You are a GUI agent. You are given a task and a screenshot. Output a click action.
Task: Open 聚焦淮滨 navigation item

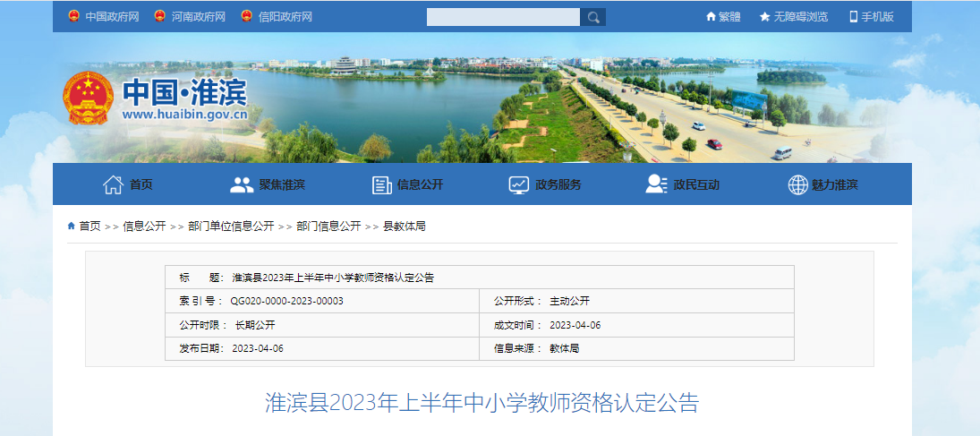point(282,184)
